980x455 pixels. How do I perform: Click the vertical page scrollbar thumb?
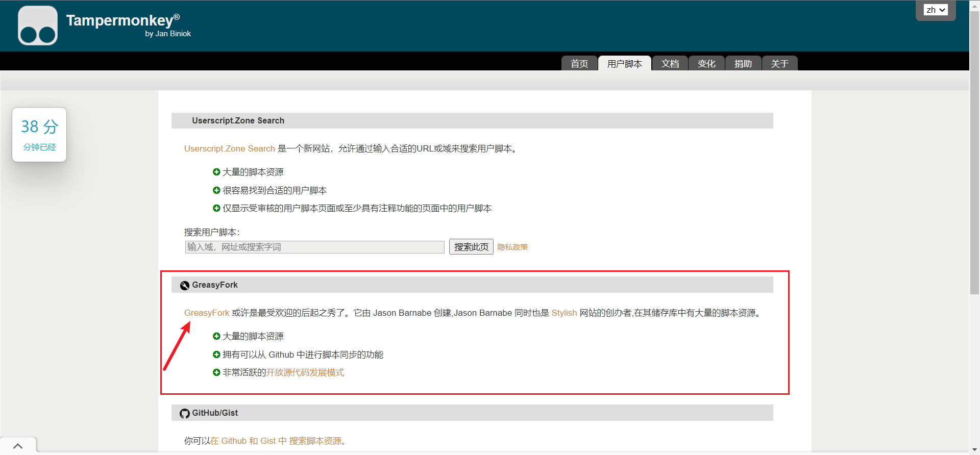(x=974, y=153)
